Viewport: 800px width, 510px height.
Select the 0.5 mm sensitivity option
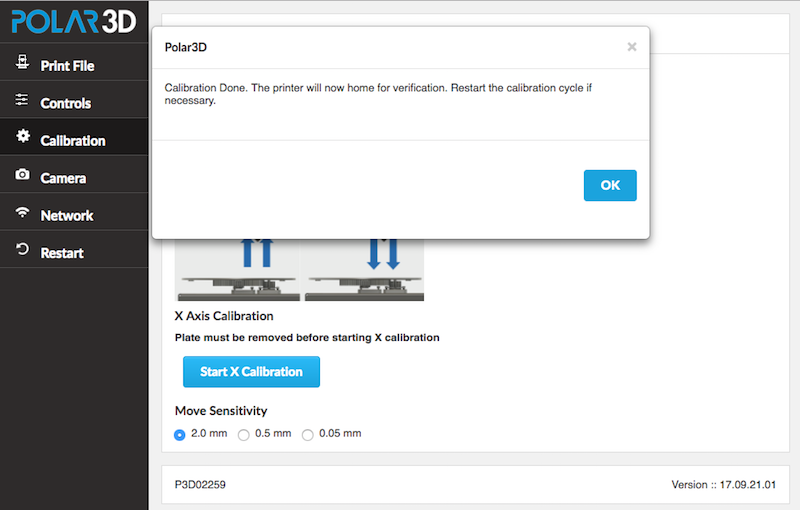(x=243, y=435)
